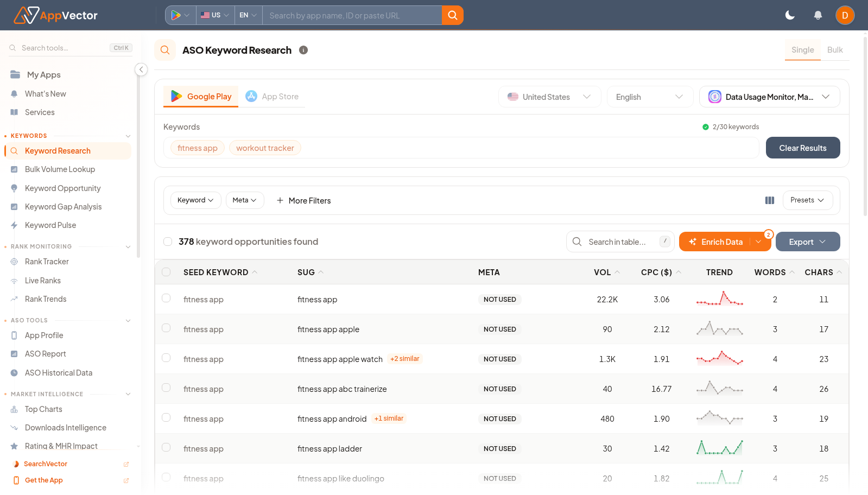
Task: Click the ASO Keyword Research orange search icon
Action: click(165, 50)
